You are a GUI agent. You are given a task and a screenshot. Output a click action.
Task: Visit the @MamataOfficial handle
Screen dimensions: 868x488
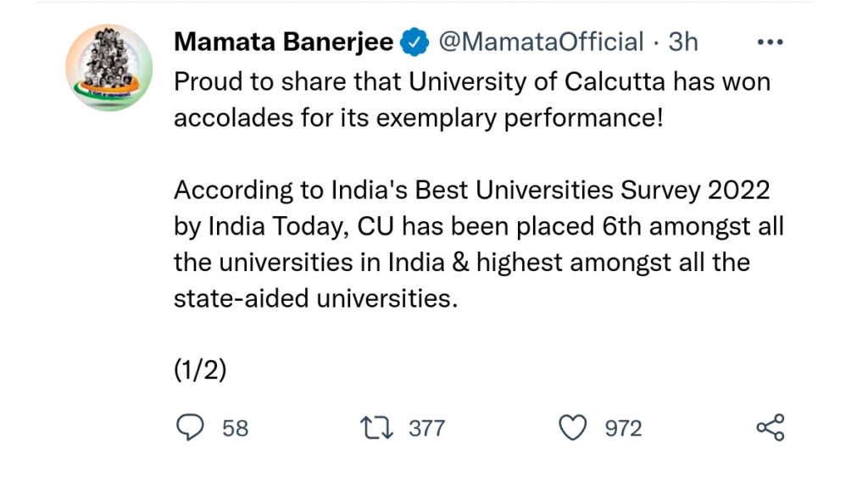tap(541, 42)
